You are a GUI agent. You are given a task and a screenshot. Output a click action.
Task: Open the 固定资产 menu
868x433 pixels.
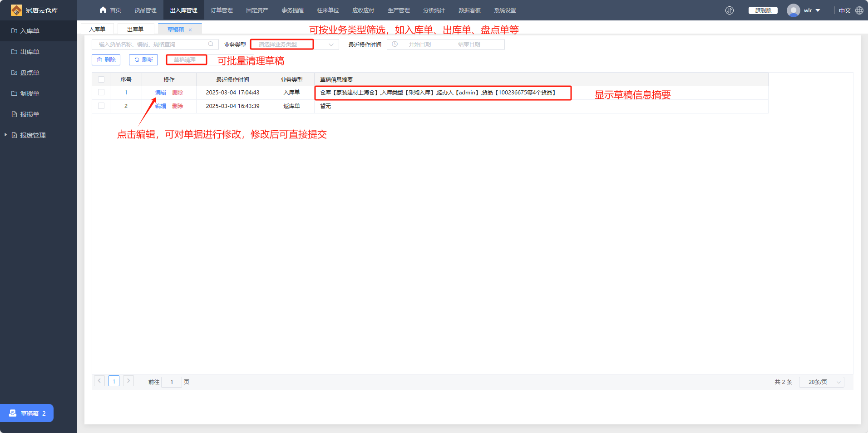click(257, 10)
